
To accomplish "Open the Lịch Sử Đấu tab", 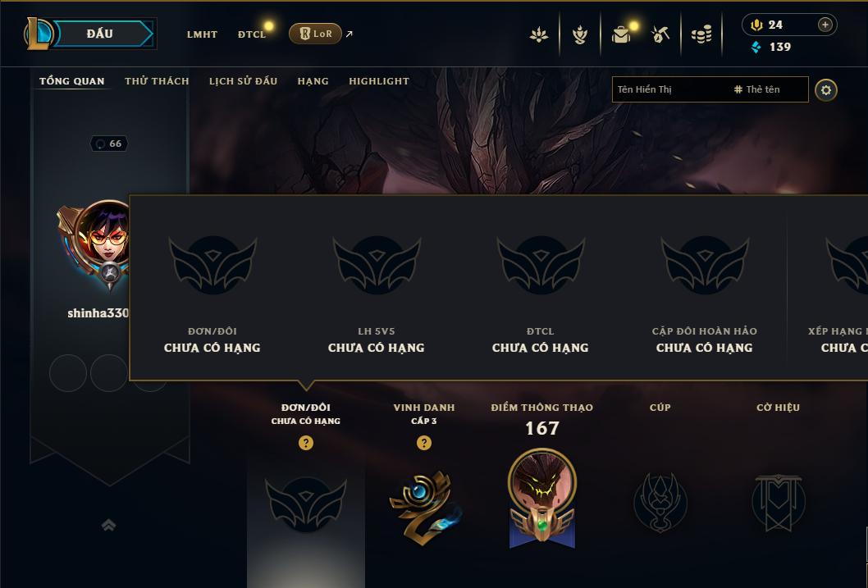I will coord(243,81).
